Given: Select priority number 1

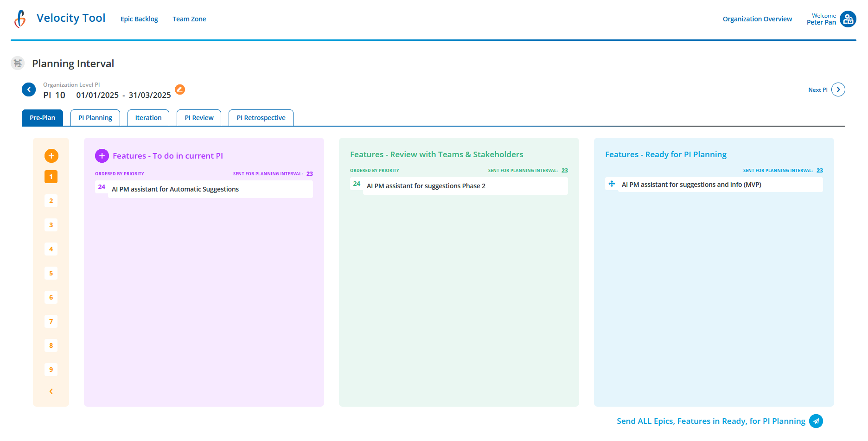Looking at the screenshot, I should [51, 177].
